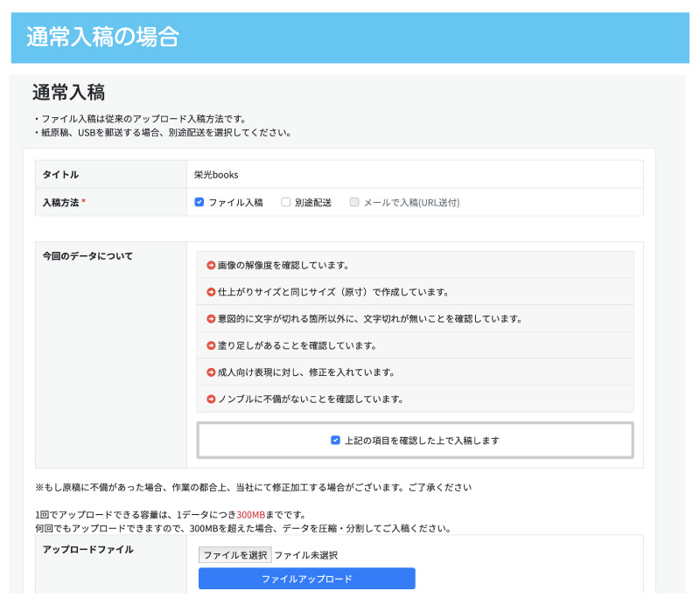700x612 pixels.
Task: Click arrow icon beside 画像の解像度 item
Action: click(x=211, y=266)
